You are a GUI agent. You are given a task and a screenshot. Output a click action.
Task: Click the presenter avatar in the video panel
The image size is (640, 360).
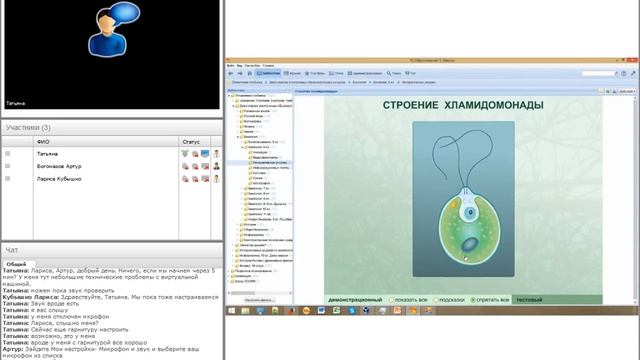pos(114,29)
